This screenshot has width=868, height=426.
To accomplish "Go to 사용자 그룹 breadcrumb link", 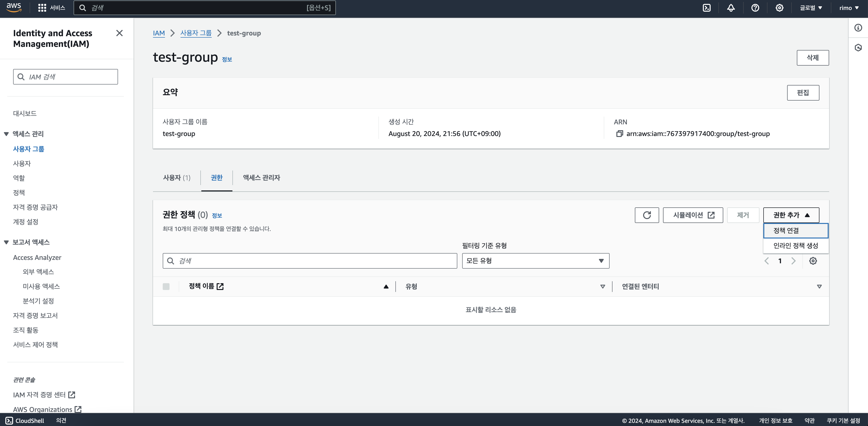I will (196, 33).
